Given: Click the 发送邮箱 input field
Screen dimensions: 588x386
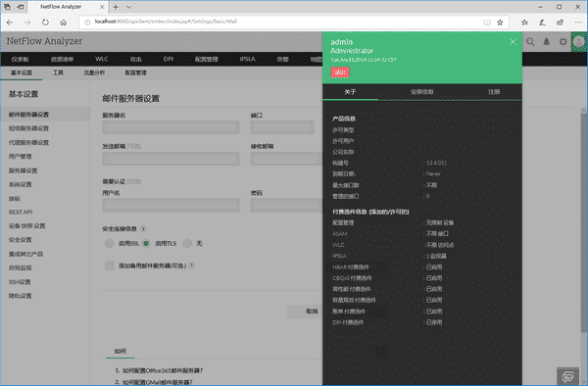Looking at the screenshot, I should tap(171, 159).
